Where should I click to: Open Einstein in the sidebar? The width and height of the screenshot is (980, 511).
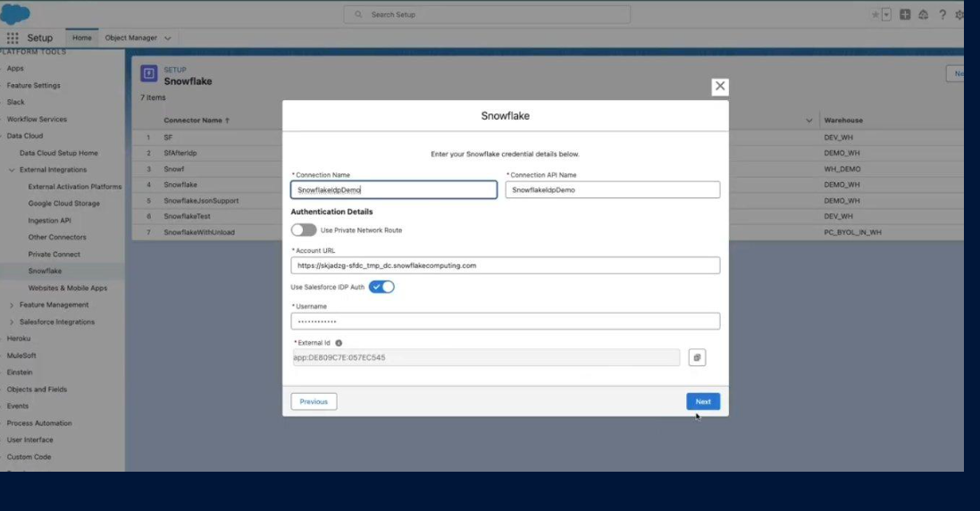point(20,373)
